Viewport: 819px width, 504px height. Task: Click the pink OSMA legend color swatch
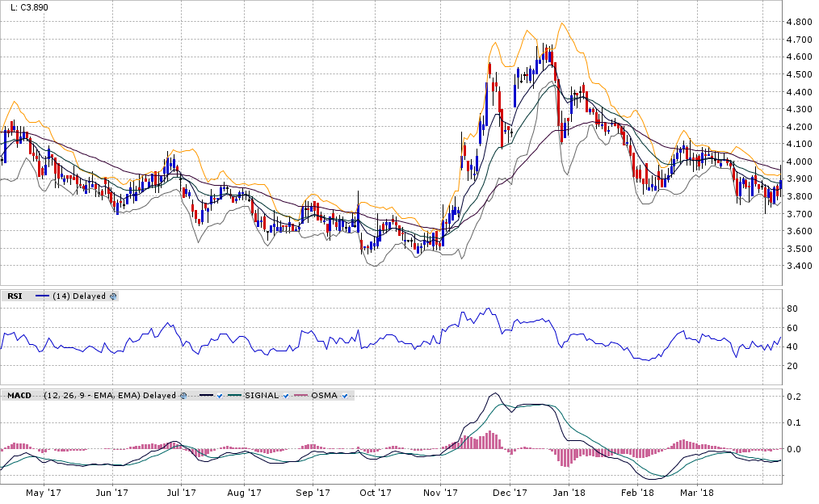(300, 396)
